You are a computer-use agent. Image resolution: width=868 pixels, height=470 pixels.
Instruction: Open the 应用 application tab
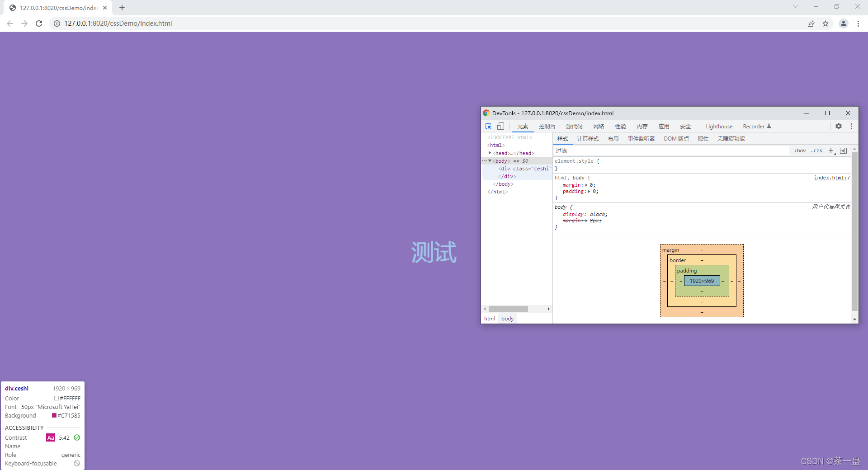[x=664, y=127]
